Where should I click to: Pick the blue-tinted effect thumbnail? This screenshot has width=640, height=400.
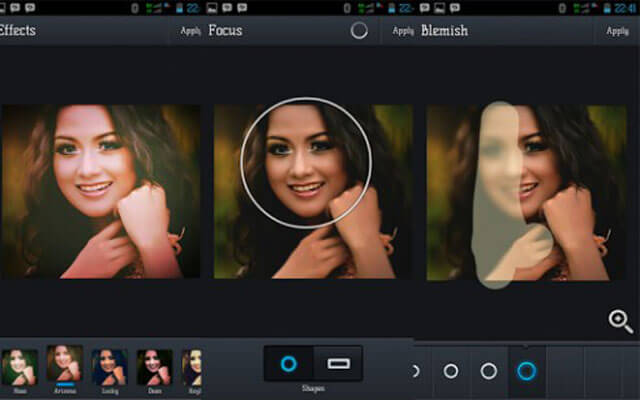coord(109,367)
